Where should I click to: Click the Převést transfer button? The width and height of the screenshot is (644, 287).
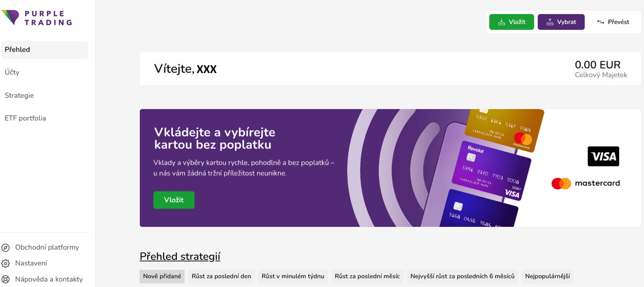click(x=613, y=22)
